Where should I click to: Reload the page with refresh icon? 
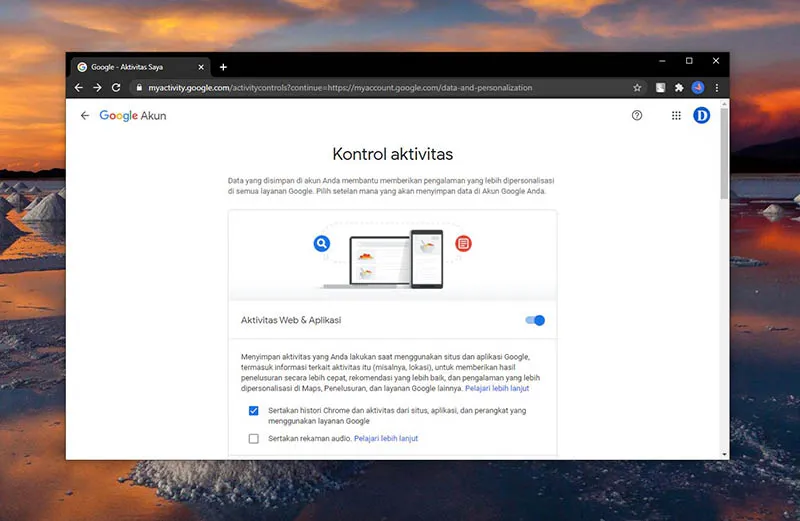(116, 88)
